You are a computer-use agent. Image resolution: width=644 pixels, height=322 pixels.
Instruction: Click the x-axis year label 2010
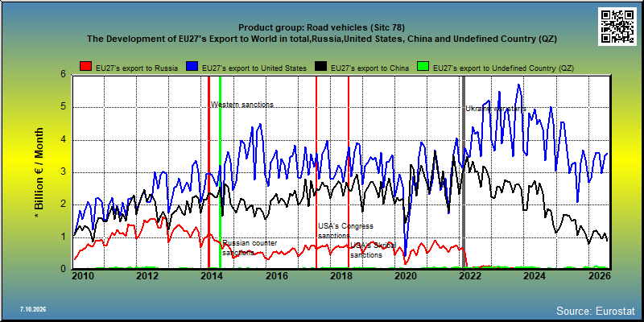click(x=83, y=276)
